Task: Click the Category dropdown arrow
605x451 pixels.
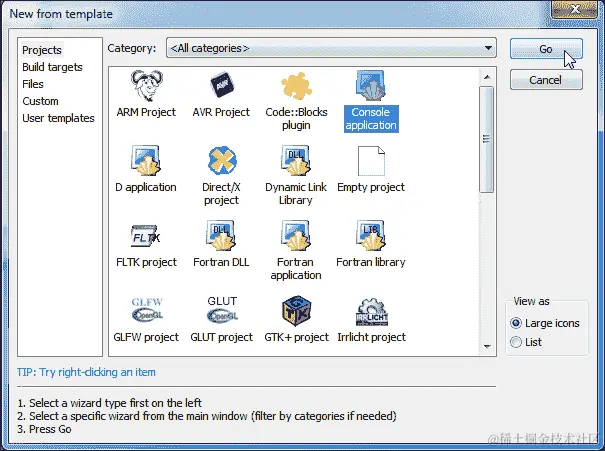Action: (x=488, y=48)
